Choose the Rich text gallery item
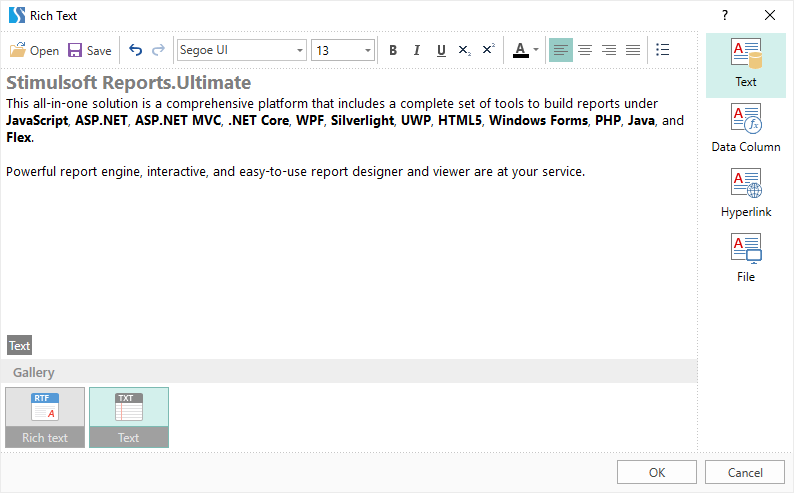The width and height of the screenshot is (794, 493). 45,418
